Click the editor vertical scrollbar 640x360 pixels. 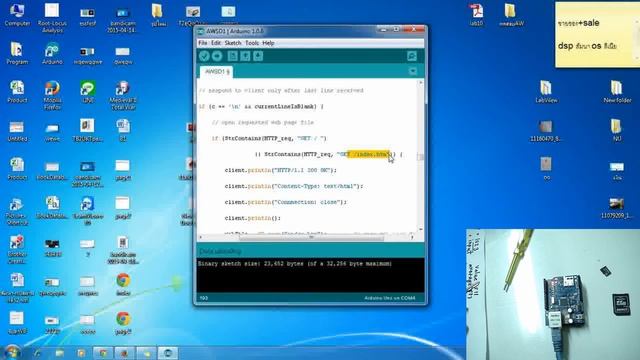(x=421, y=156)
